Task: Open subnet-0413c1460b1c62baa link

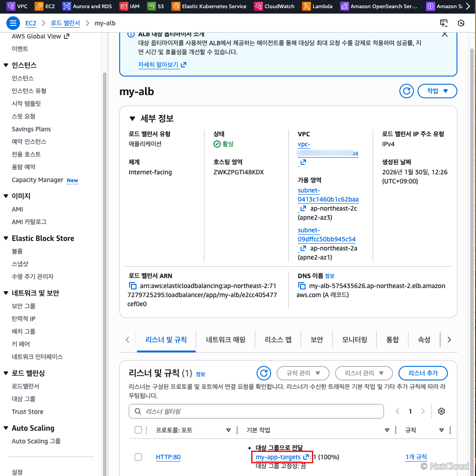Action: (x=328, y=195)
